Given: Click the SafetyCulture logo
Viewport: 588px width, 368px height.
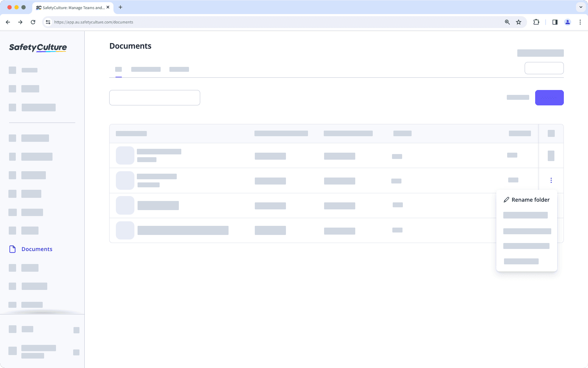Looking at the screenshot, I should [x=37, y=48].
